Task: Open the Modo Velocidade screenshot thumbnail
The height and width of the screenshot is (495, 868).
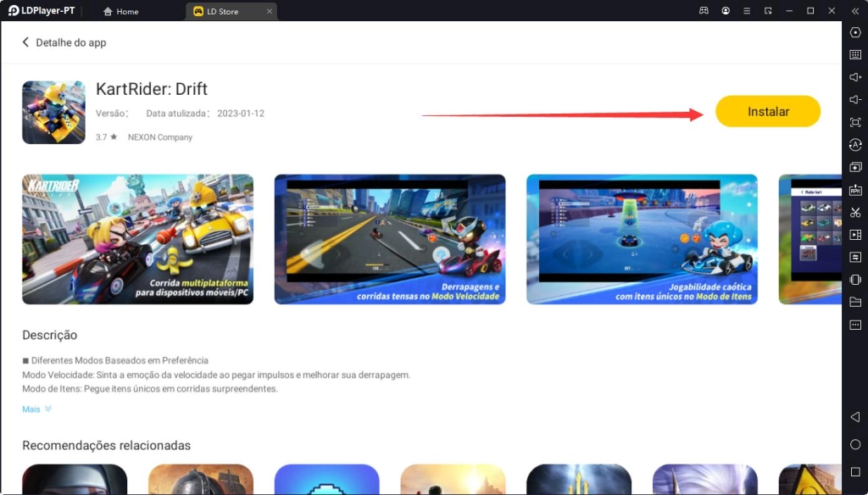Action: (389, 239)
